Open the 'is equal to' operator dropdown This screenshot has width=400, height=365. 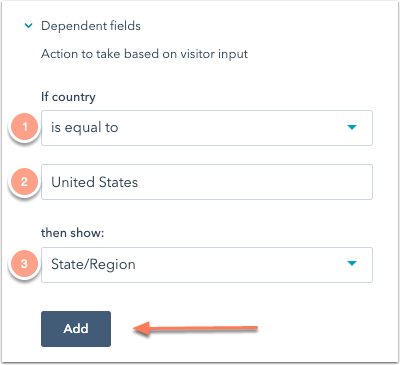[x=207, y=128]
